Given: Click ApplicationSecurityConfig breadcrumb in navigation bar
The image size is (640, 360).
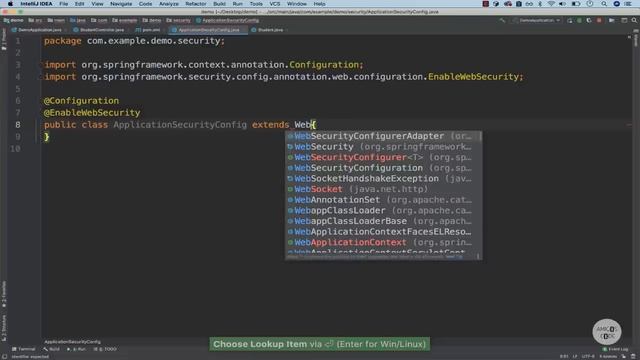Looking at the screenshot, I should pos(227,20).
